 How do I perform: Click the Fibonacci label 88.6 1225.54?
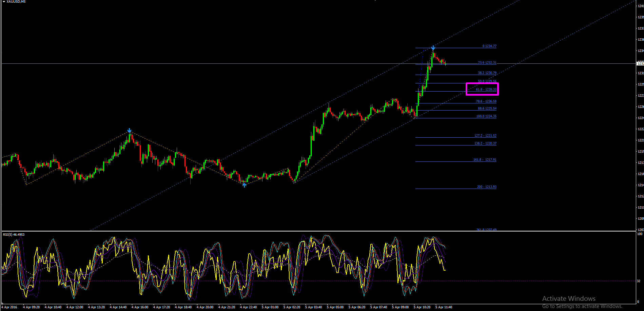point(487,109)
